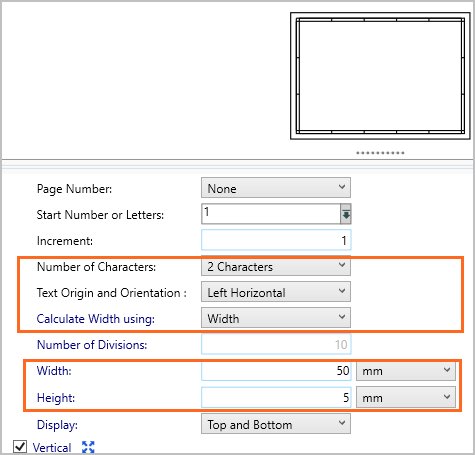Click the insert arrow icon in Start Number field
Screen dimensions: 475x455
tap(346, 214)
